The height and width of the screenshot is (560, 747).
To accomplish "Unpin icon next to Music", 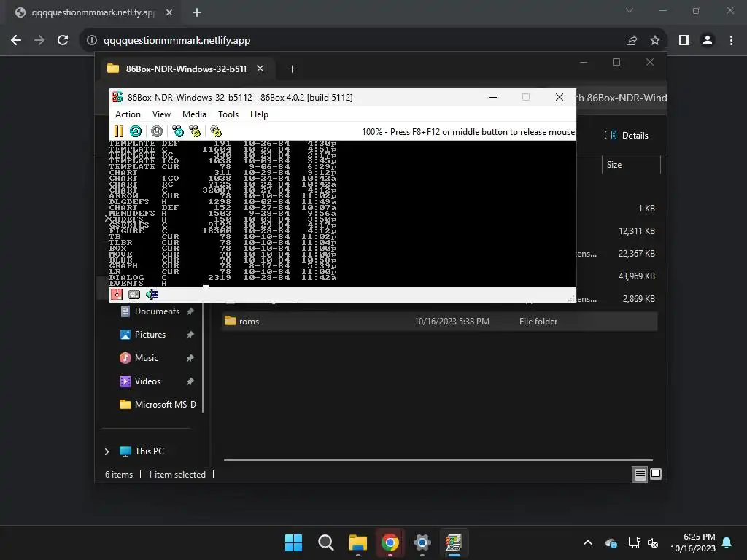I will click(x=190, y=358).
